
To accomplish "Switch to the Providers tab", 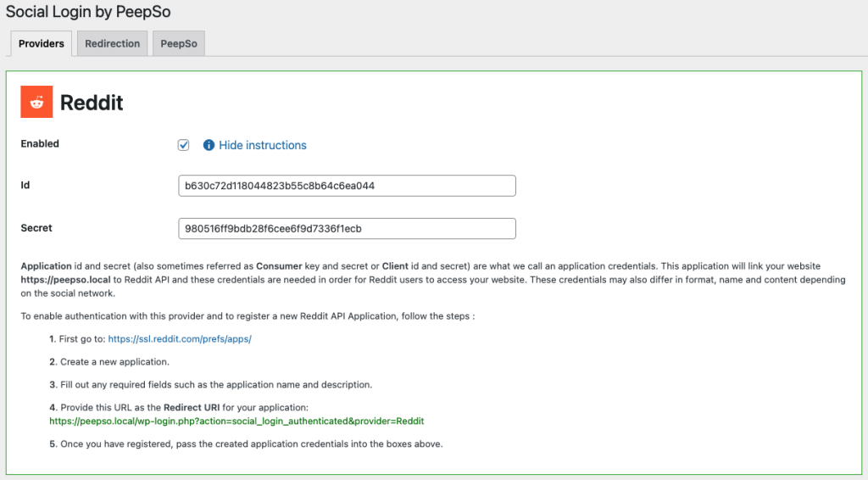I will [42, 44].
